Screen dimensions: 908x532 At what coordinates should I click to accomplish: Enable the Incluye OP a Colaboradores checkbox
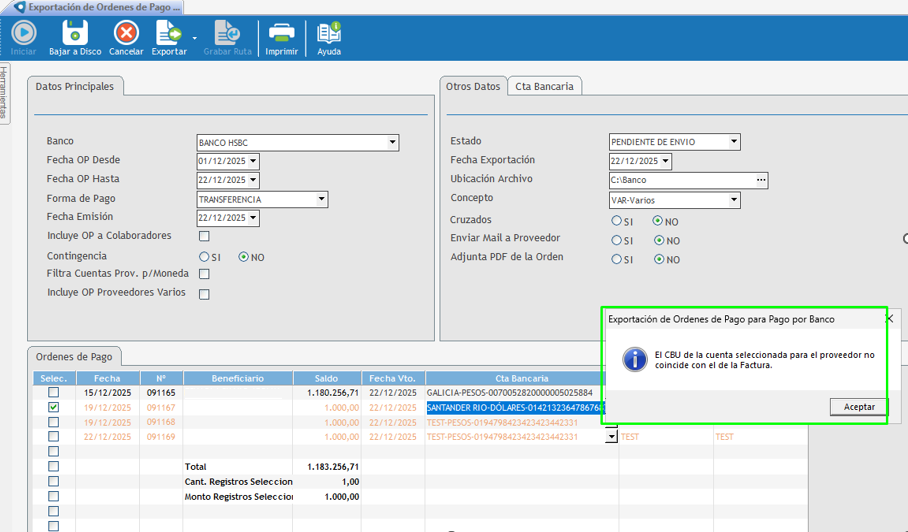(204, 237)
